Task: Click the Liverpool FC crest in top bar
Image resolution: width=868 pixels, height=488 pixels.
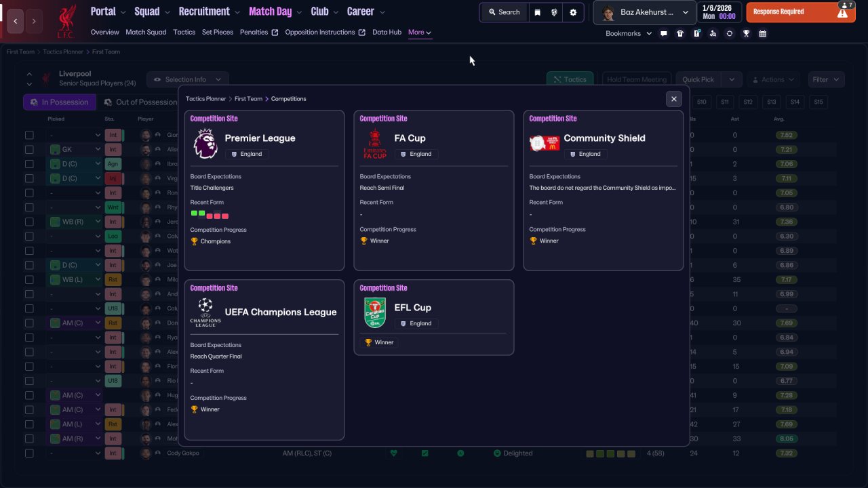Action: point(66,21)
